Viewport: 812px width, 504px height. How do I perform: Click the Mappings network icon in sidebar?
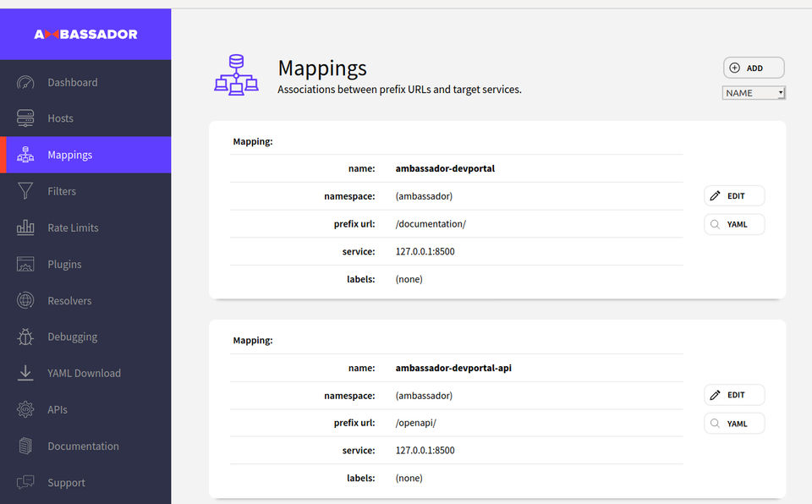(25, 155)
